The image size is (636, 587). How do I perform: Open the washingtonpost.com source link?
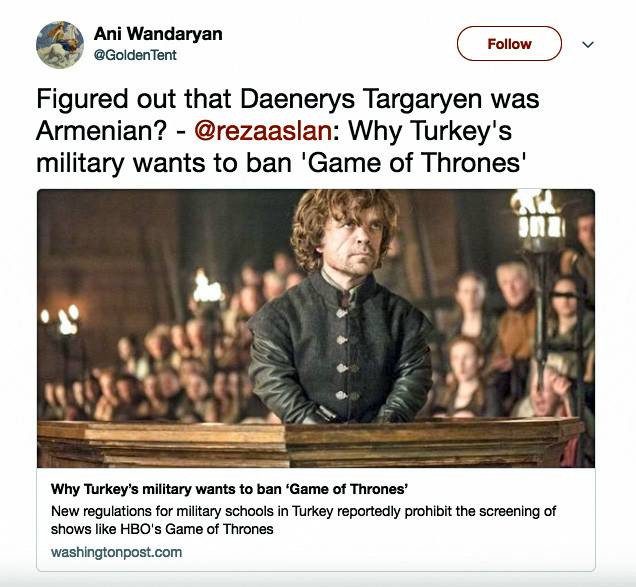[x=116, y=553]
